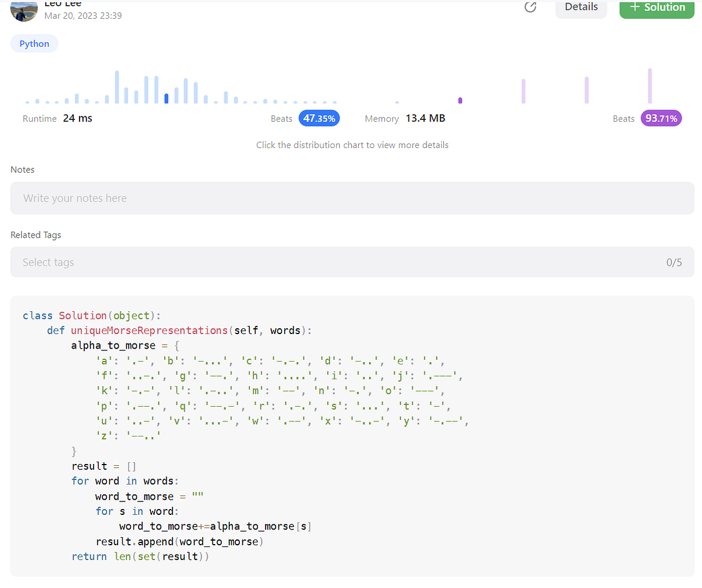The width and height of the screenshot is (702, 588).
Task: Click Leo Lee's profile avatar
Action: [x=23, y=11]
